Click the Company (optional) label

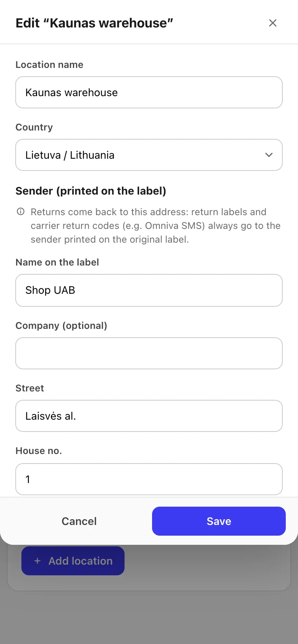[x=61, y=325]
